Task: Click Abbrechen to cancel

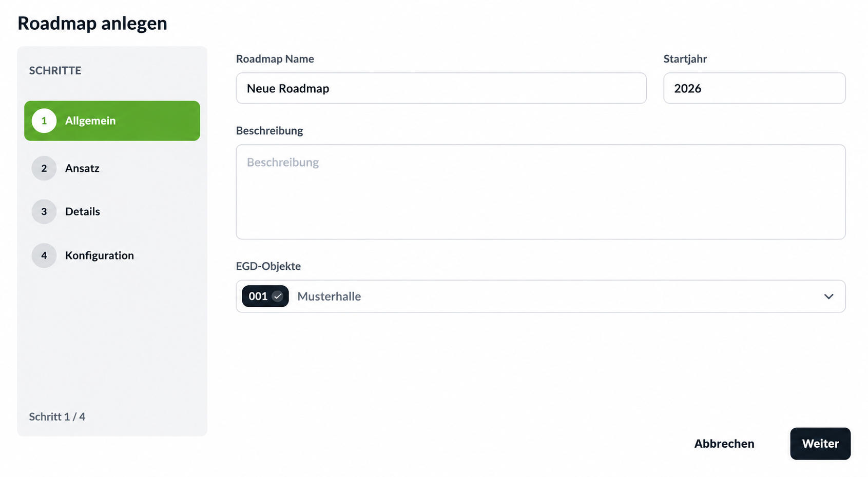Action: [x=724, y=444]
